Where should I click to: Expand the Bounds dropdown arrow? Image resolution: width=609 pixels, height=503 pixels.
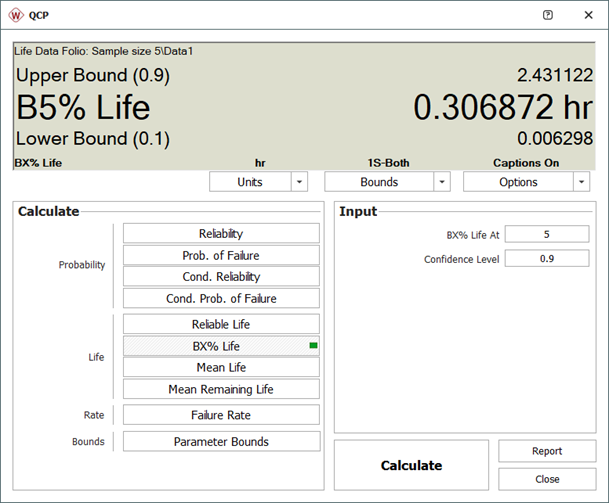pos(441,182)
